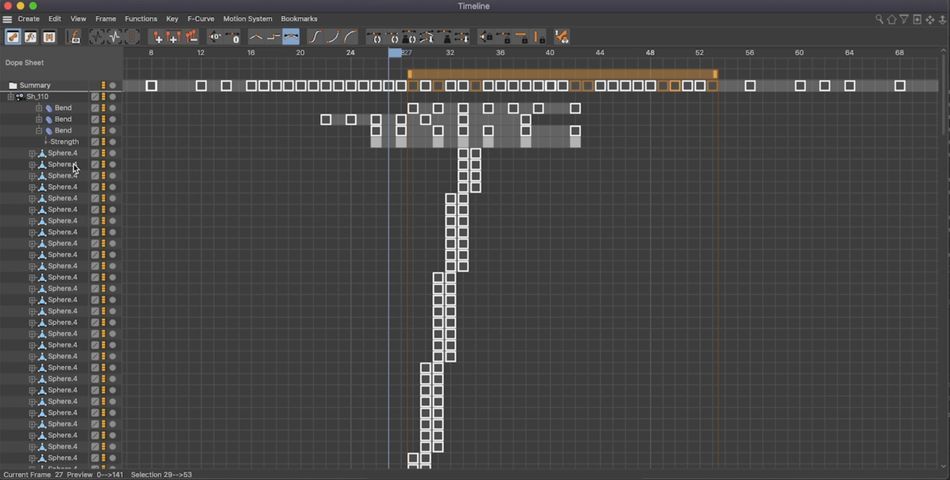Click the Dope Sheet label

pos(24,62)
